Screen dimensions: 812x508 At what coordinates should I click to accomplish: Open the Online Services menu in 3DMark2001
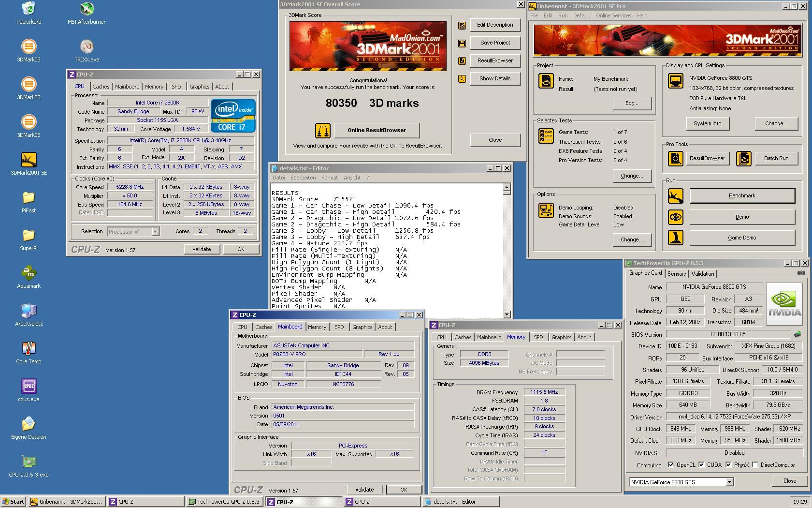pyautogui.click(x=613, y=15)
